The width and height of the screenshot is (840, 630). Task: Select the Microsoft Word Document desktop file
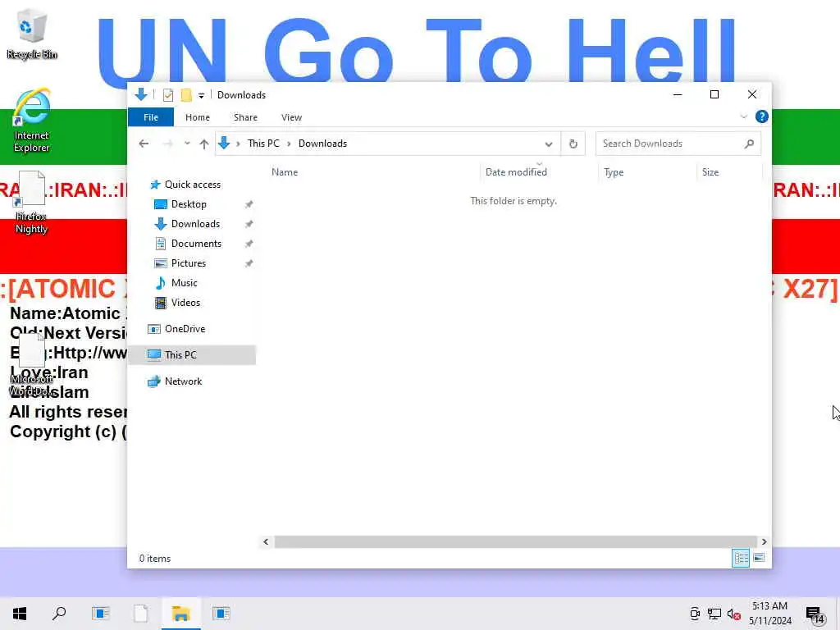[32, 364]
